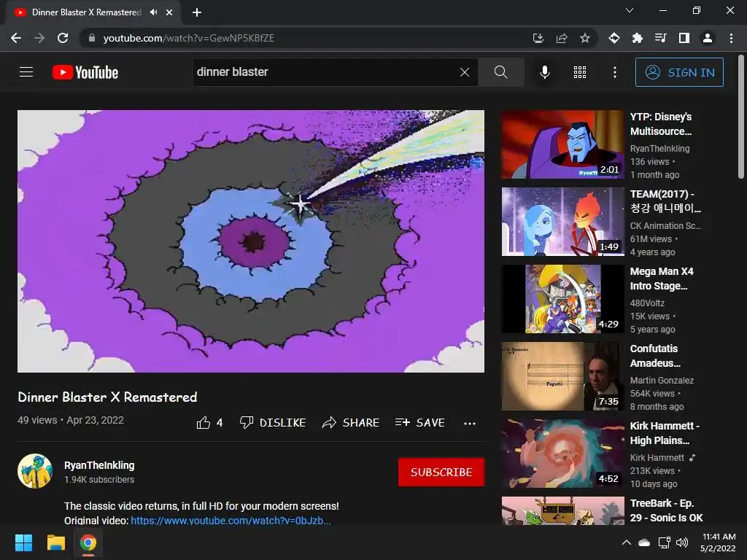Open the YouTube hamburger guide menu
Screen dimensions: 747x560
pyautogui.click(x=26, y=72)
